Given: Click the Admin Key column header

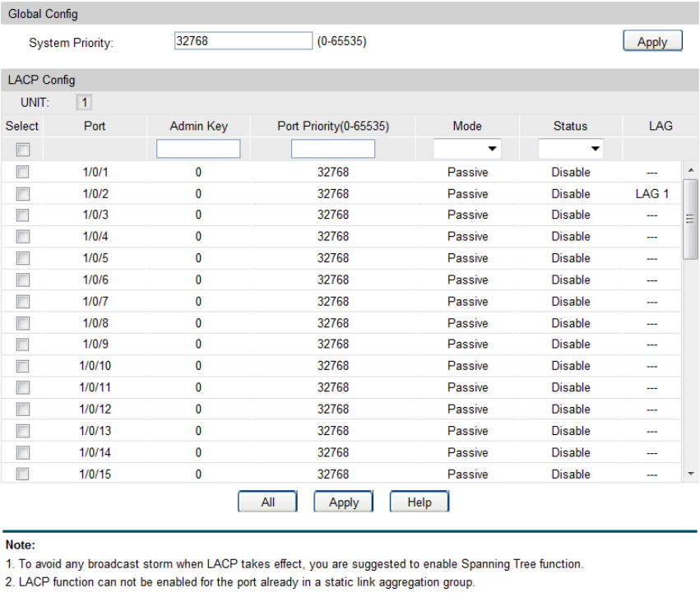Looking at the screenshot, I should click(x=199, y=126).
